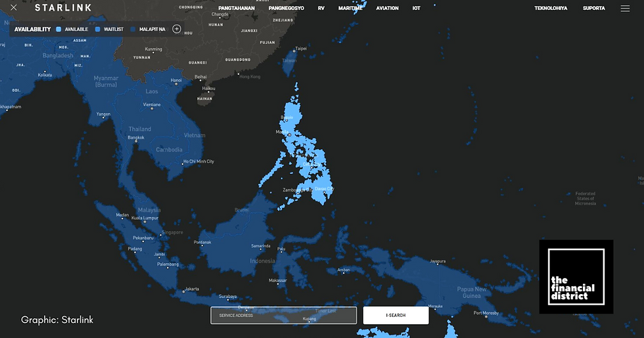Select the IoT menu item

click(x=417, y=8)
